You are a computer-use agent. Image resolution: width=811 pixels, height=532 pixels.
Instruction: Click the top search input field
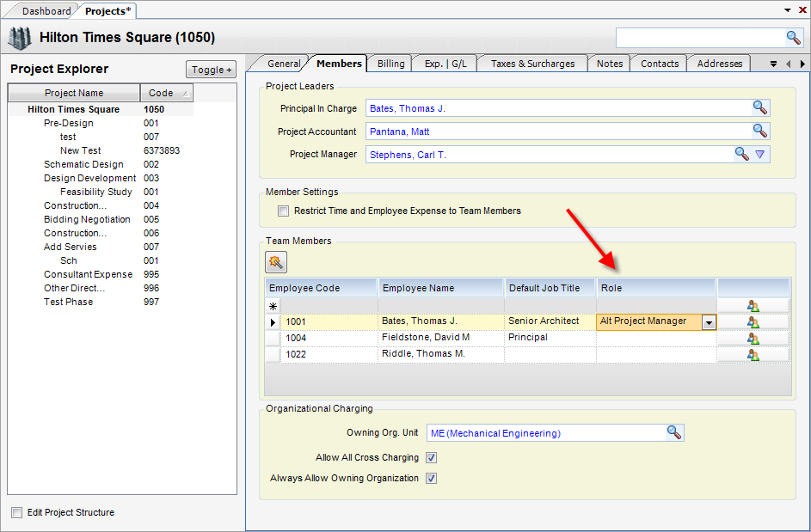[x=700, y=37]
